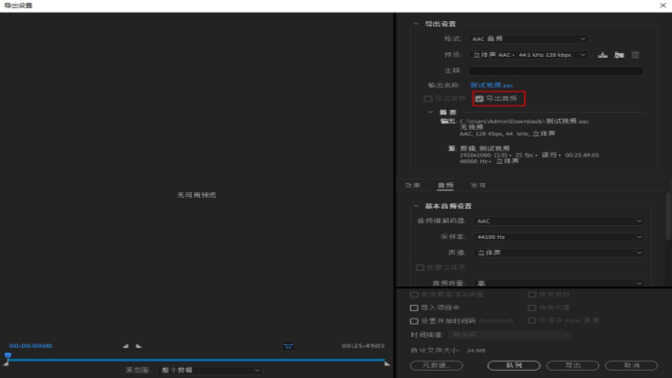The image size is (672, 378).
Task: Toggle checkbox below the channels dropdown
Action: click(x=420, y=267)
